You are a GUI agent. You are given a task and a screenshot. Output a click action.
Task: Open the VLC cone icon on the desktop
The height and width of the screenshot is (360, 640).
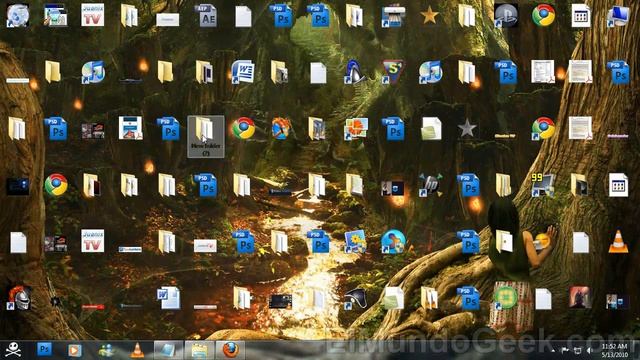click(x=618, y=242)
